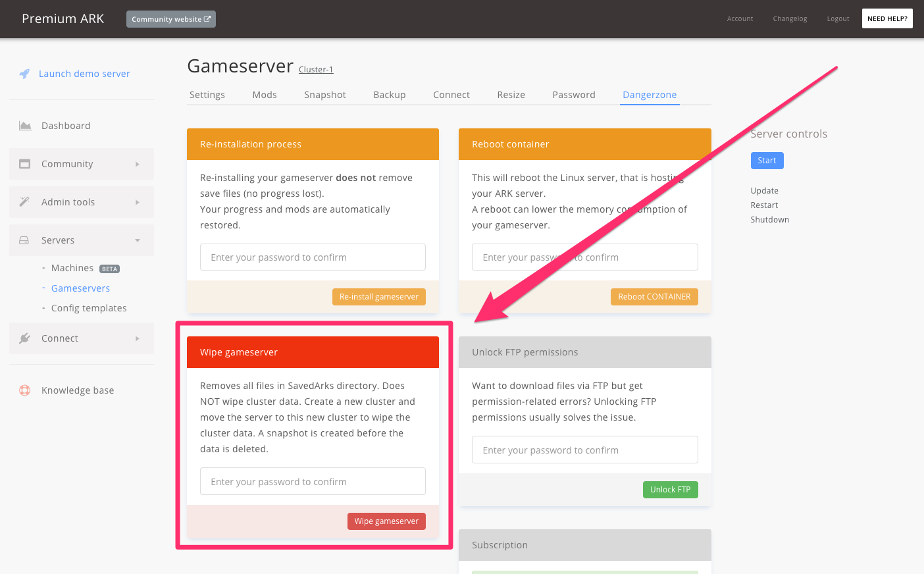Select Gameservers in the sidebar
The height and width of the screenshot is (574, 924).
click(x=80, y=288)
